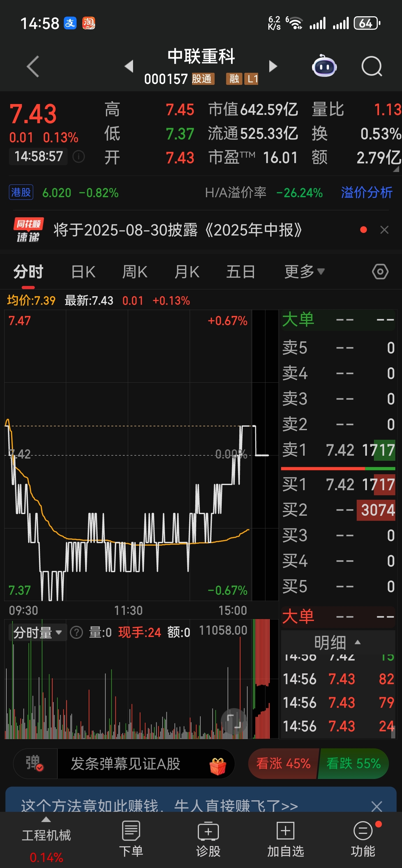
Task: Switch to 日K tab
Action: pos(83,272)
